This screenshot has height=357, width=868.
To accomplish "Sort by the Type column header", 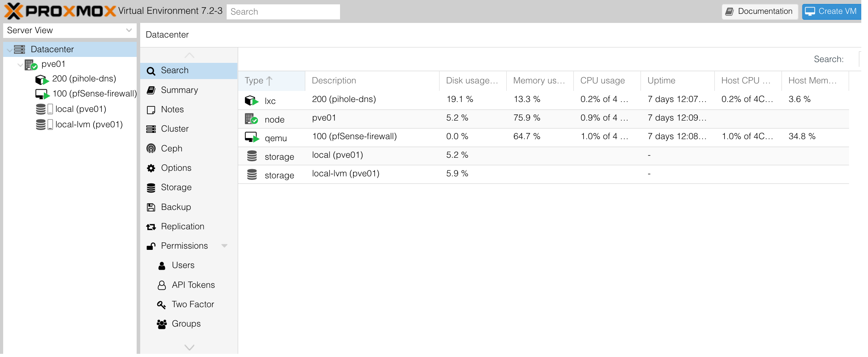I will click(x=271, y=81).
